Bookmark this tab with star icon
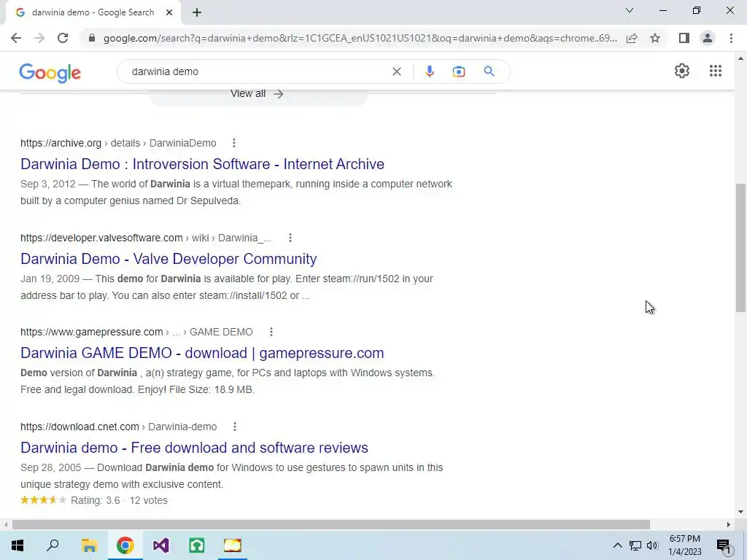 655,38
